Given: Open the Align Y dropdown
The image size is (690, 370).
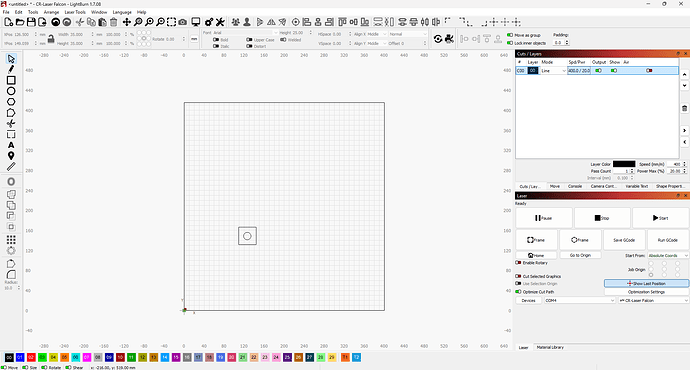Looking at the screenshot, I should click(x=377, y=44).
